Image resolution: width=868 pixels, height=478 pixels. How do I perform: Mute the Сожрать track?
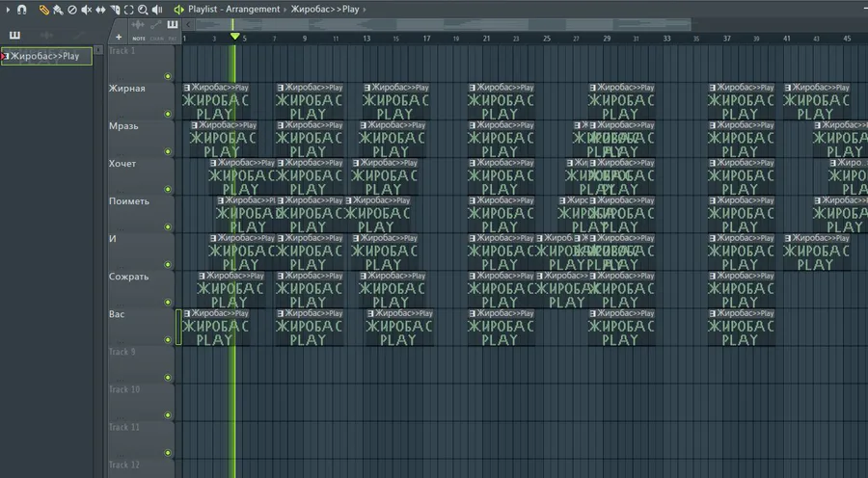click(x=168, y=302)
